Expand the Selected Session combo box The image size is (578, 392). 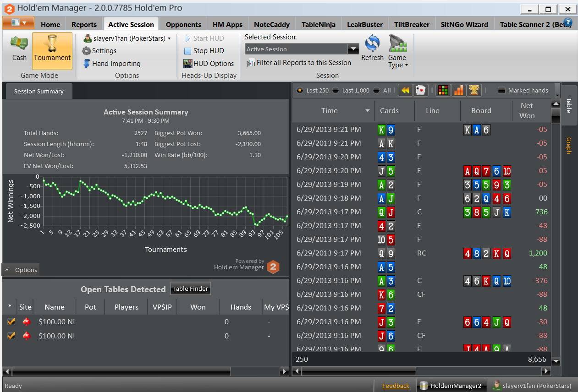pos(353,49)
